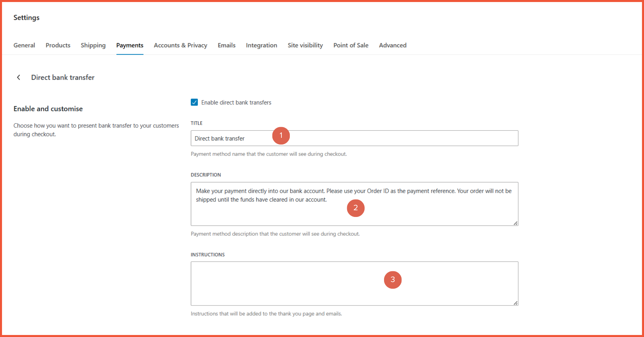Screen dimensions: 644x337
Task: Click the red annotation marker numbered 1
Action: point(281,136)
